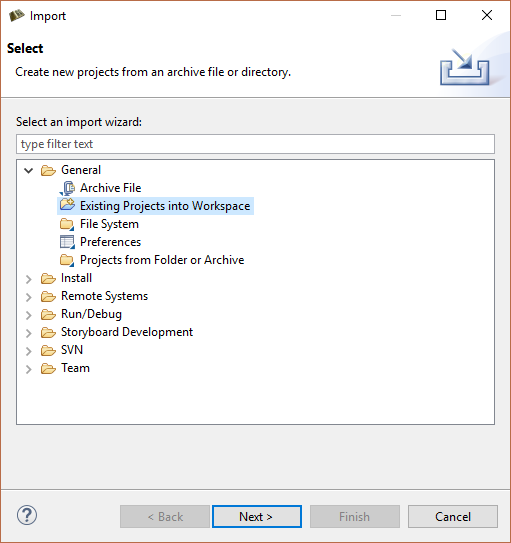
Task: Cancel the Import dialog
Action: [453, 517]
